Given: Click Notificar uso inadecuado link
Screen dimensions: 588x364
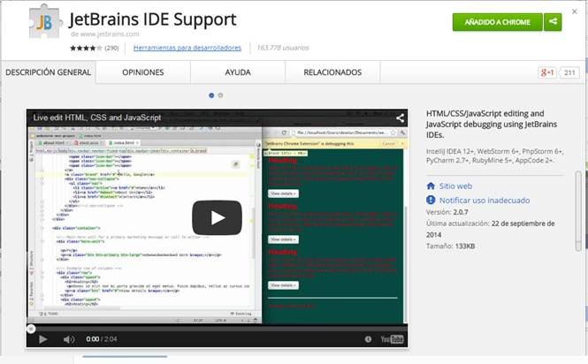Looking at the screenshot, I should click(x=478, y=200).
